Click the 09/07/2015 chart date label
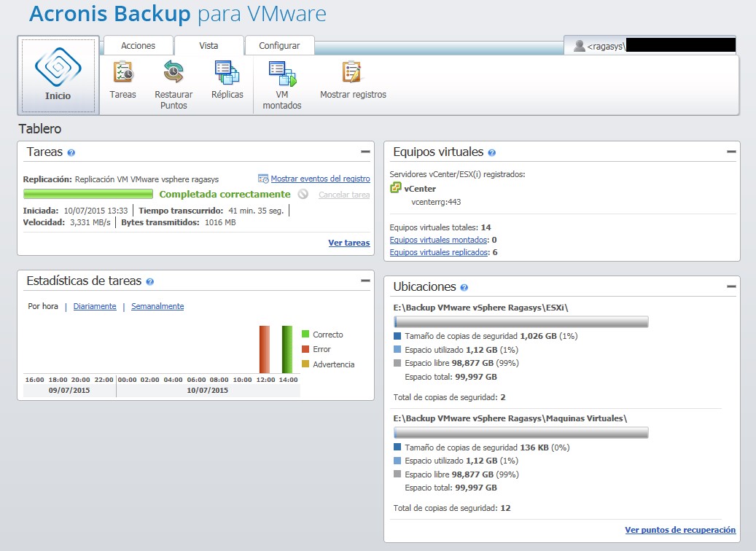This screenshot has width=756, height=551. 69,391
